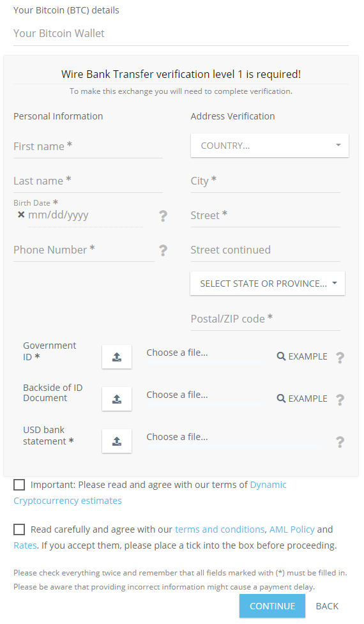
Task: Clear birth date with the X icon
Action: (21, 215)
